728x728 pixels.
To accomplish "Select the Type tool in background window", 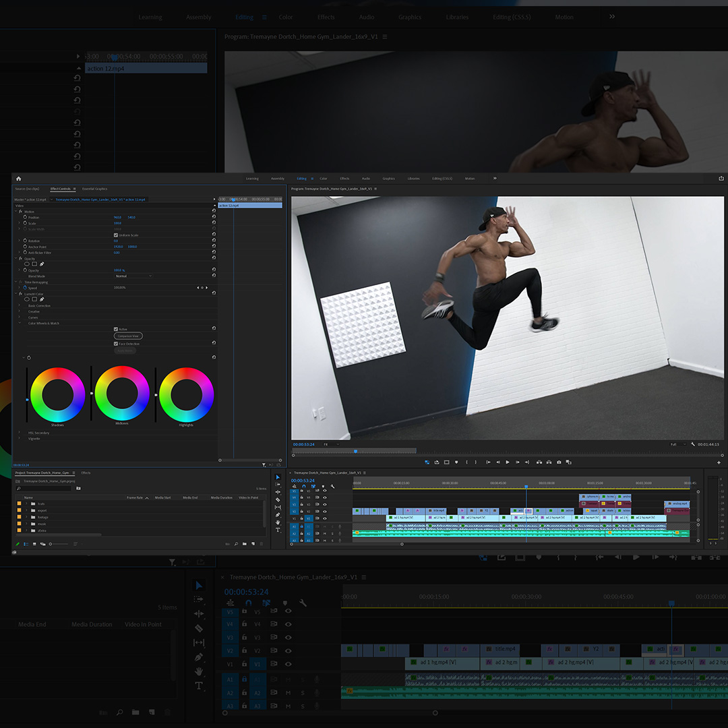I will (199, 686).
